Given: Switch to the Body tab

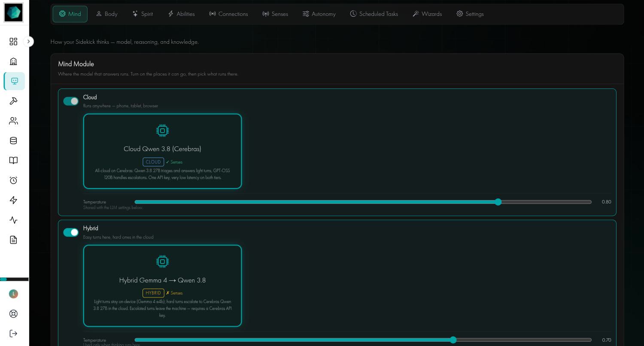Looking at the screenshot, I should [x=106, y=14].
